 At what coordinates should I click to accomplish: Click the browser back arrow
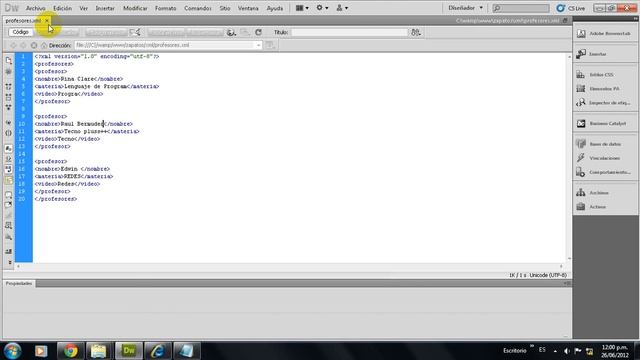(x=13, y=45)
